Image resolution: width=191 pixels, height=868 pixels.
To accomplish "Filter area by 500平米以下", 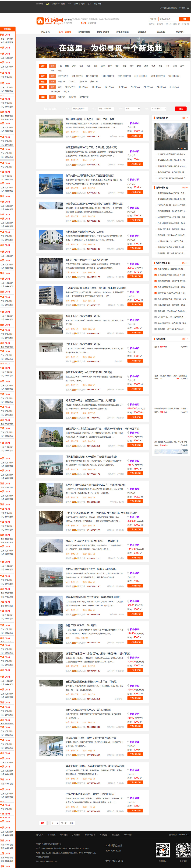I will pos(63,76).
